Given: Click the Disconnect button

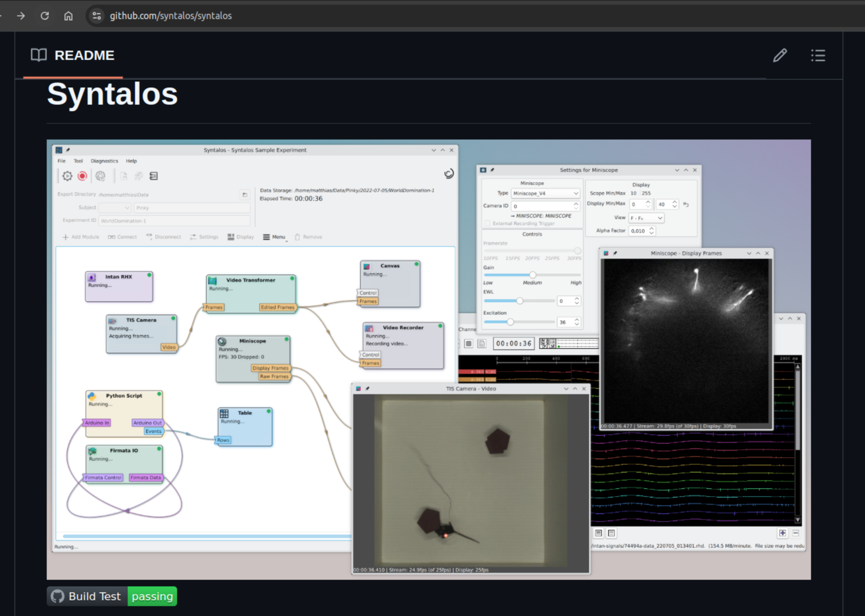Looking at the screenshot, I should click(164, 237).
